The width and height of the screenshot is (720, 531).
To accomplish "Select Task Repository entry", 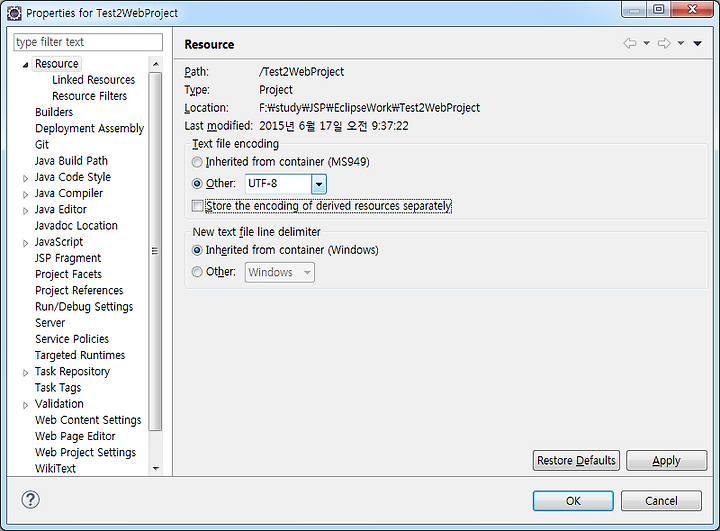I will (72, 371).
